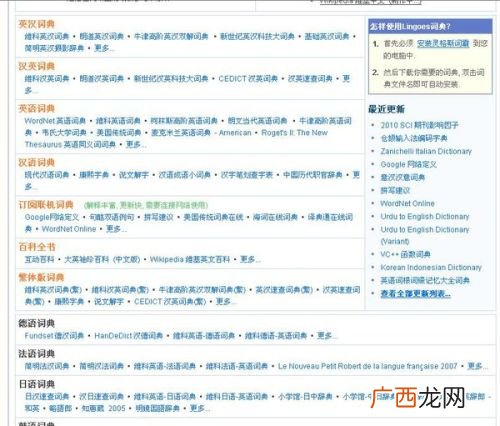Open 维科汉英词典 in 汉英词典 section
The height and width of the screenshot is (426, 500).
[47, 79]
